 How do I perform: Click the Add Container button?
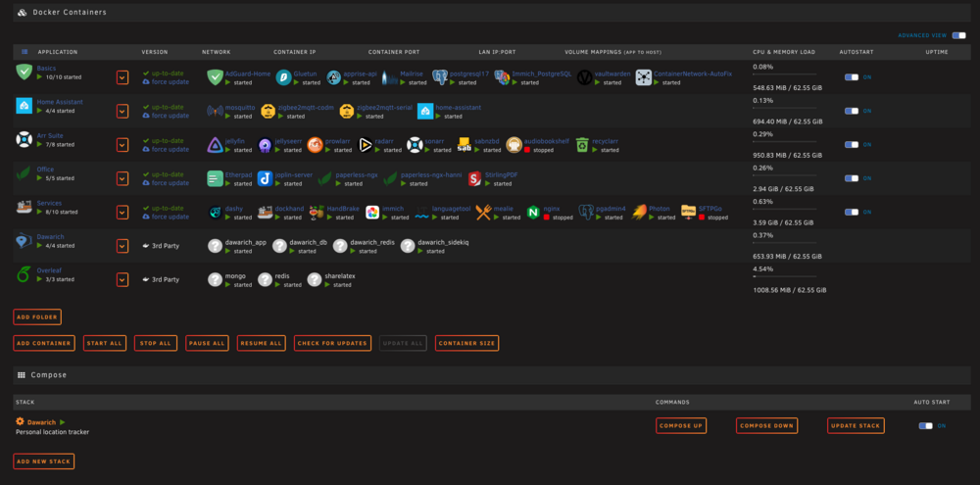(44, 343)
